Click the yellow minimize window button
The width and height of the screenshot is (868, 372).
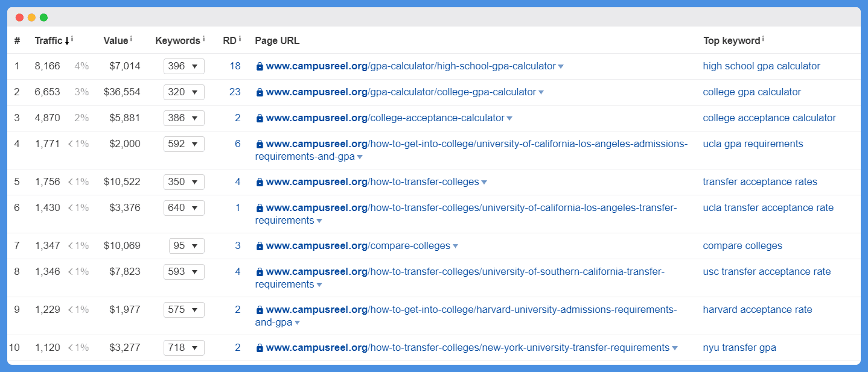pyautogui.click(x=31, y=17)
